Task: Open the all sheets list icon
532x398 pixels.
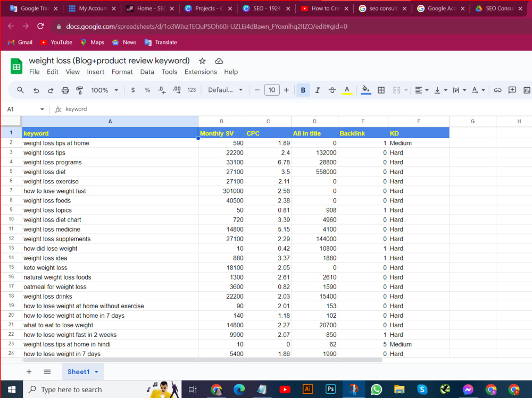Action: [x=47, y=372]
